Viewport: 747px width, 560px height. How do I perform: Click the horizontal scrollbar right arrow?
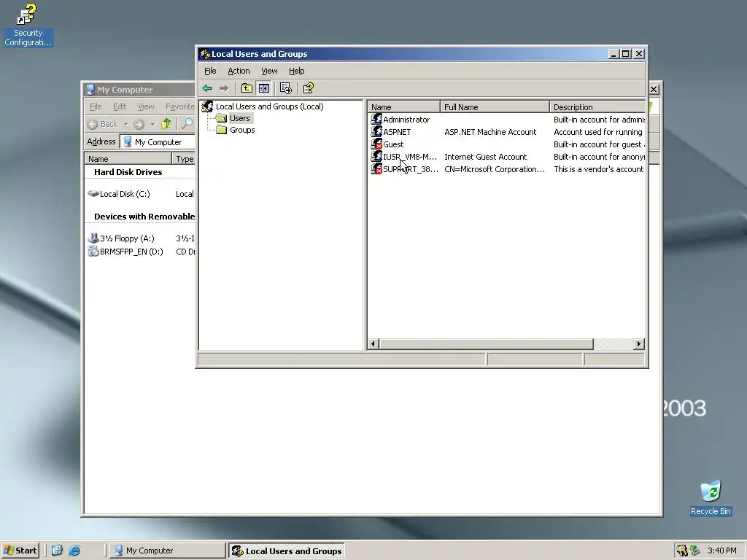[x=639, y=344]
